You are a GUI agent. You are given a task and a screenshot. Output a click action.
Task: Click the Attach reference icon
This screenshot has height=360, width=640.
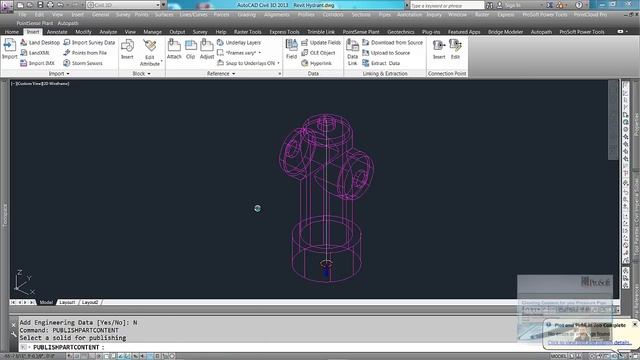[x=174, y=49]
